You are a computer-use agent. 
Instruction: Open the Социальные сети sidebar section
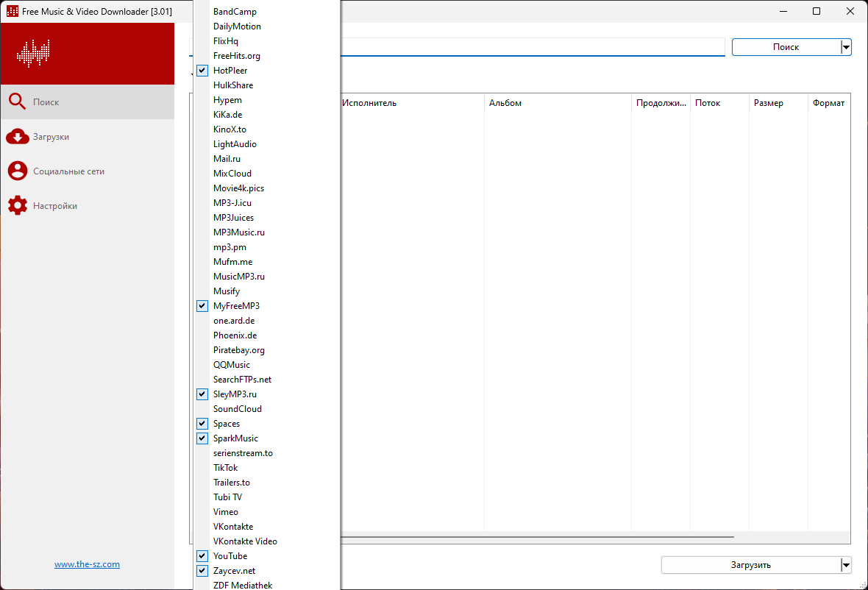(88, 171)
